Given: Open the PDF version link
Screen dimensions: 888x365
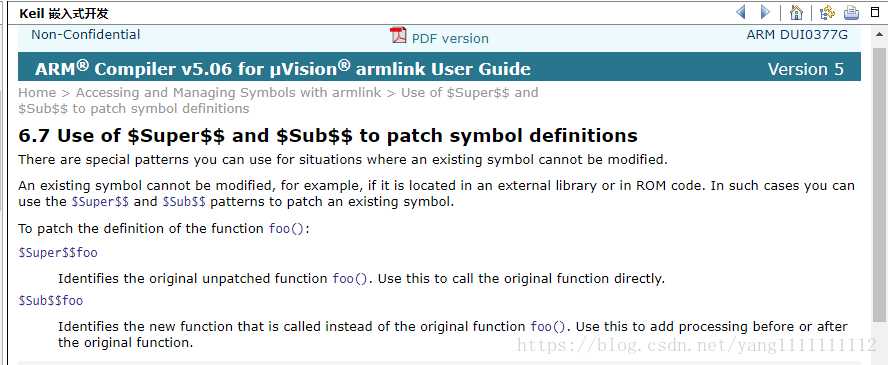Looking at the screenshot, I should (450, 38).
